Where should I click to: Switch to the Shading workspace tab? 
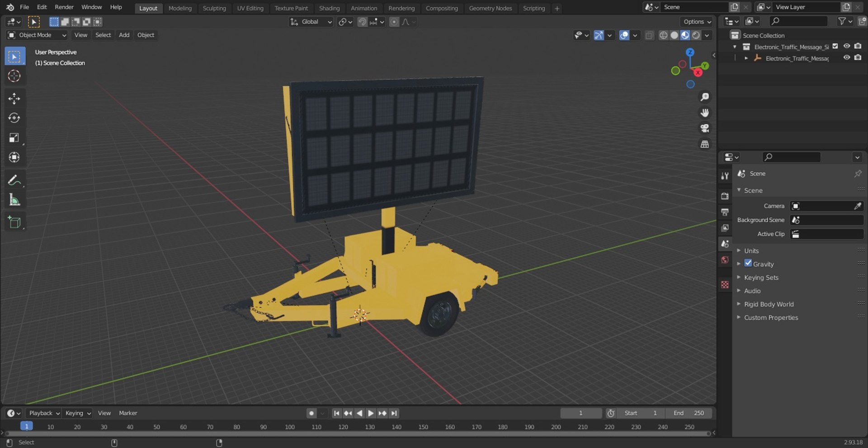pos(329,8)
